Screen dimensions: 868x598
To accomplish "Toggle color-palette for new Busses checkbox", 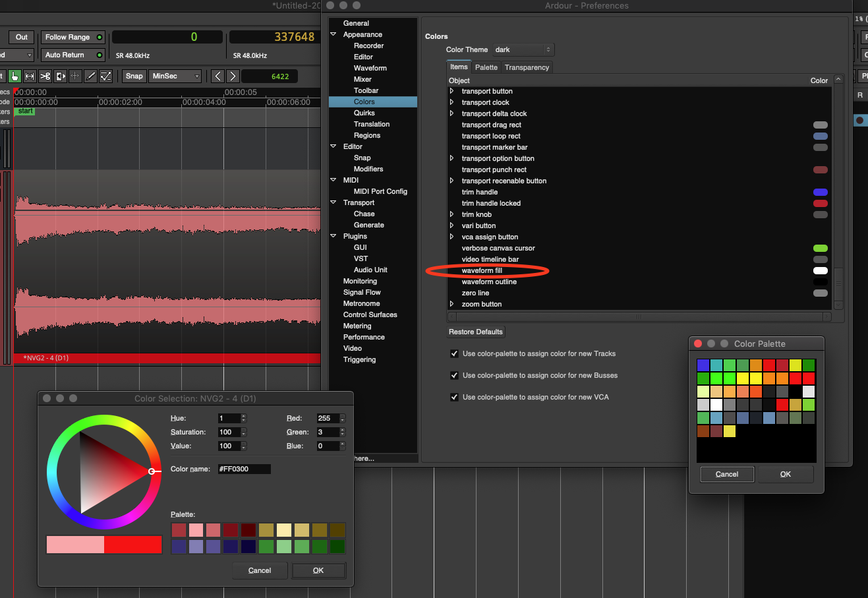I will (x=454, y=376).
